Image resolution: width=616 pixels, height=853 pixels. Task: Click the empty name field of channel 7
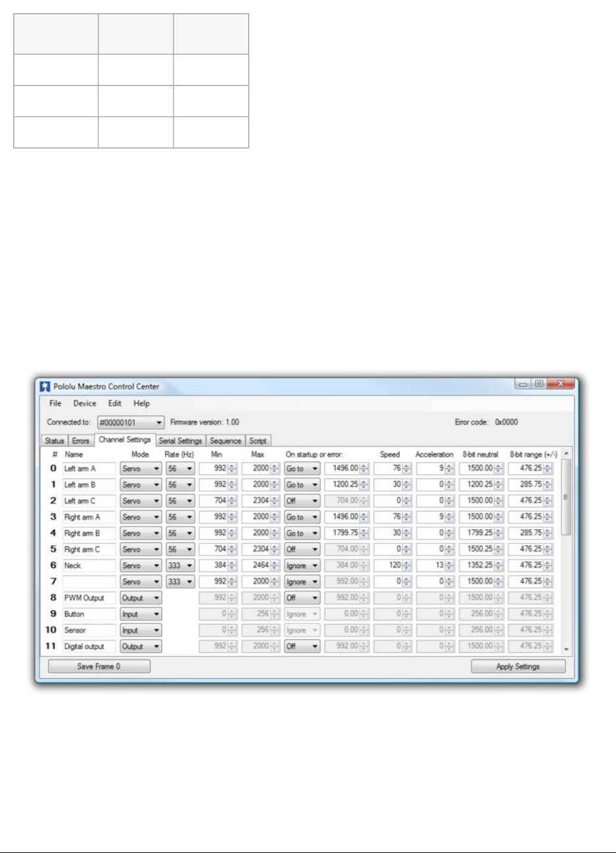click(89, 581)
